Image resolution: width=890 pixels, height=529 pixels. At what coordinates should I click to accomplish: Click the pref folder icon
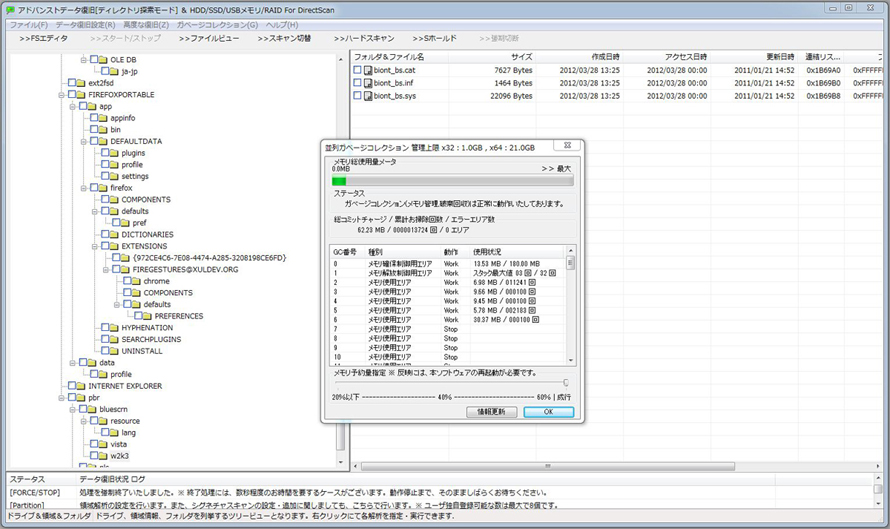[x=125, y=222]
